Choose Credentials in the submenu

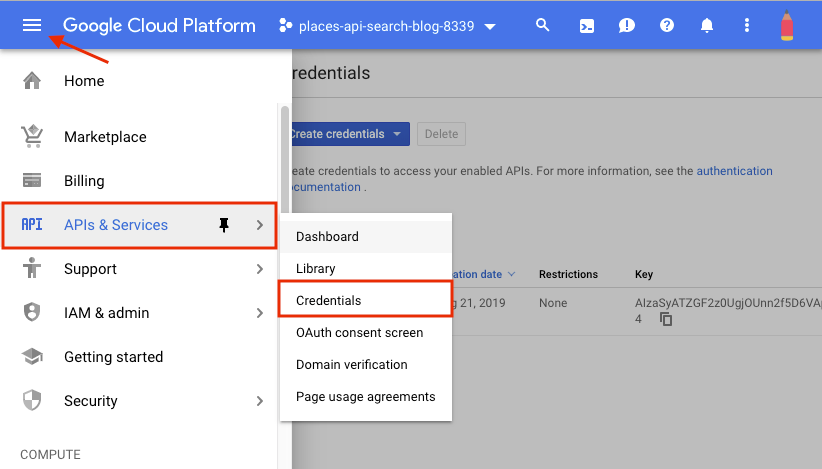pos(366,300)
